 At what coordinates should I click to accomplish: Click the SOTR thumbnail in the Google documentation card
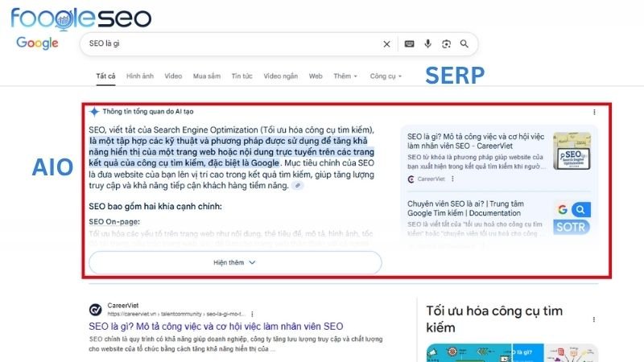572,218
